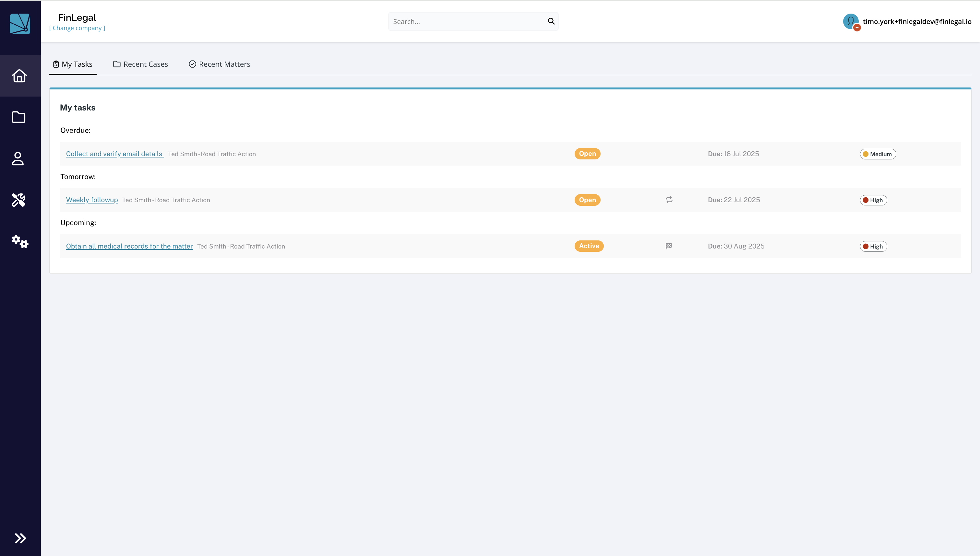Toggle the Medium priority badge
Image resolution: width=980 pixels, height=556 pixels.
click(x=878, y=154)
